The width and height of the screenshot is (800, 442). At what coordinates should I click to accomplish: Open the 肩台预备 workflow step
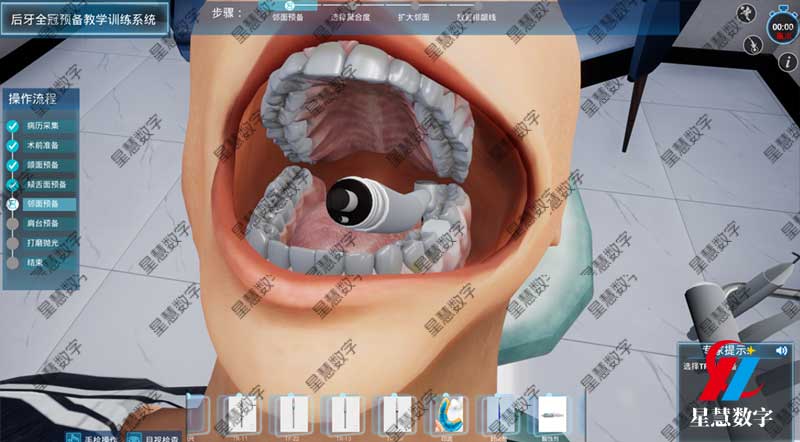click(x=44, y=224)
